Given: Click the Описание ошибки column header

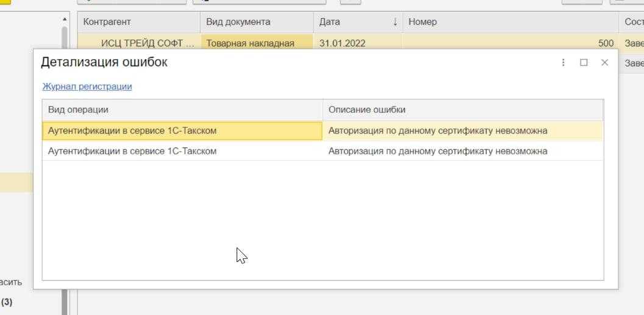Looking at the screenshot, I should pos(463,110).
